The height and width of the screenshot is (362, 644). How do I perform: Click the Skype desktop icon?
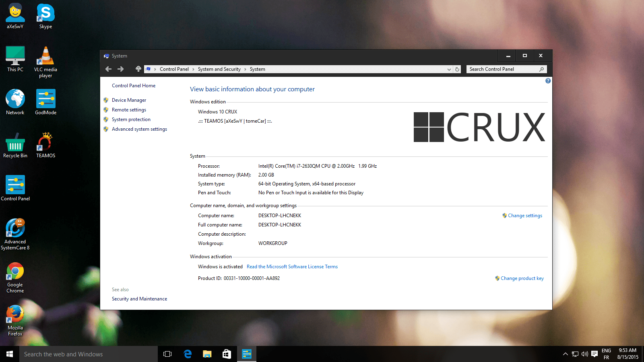(45, 16)
